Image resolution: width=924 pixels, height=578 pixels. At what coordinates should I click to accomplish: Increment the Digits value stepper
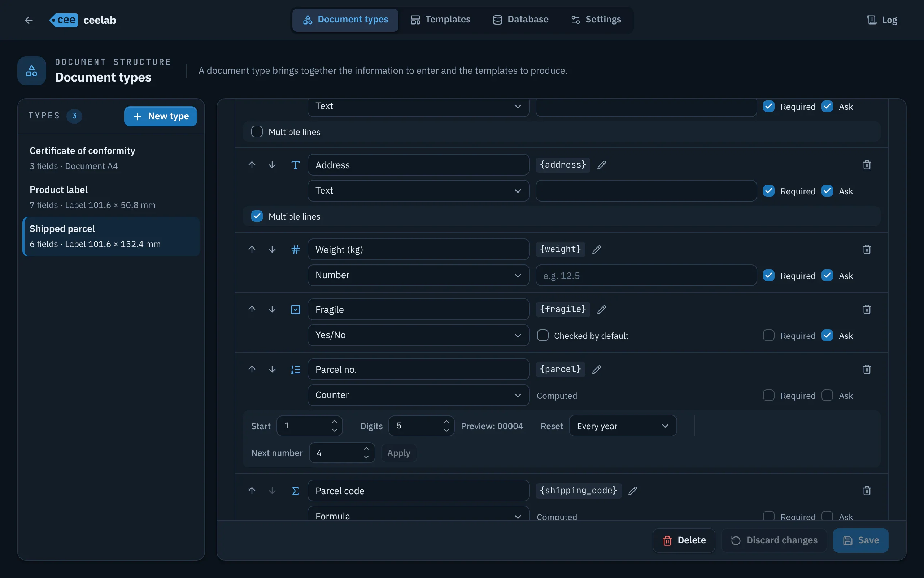[x=446, y=421]
